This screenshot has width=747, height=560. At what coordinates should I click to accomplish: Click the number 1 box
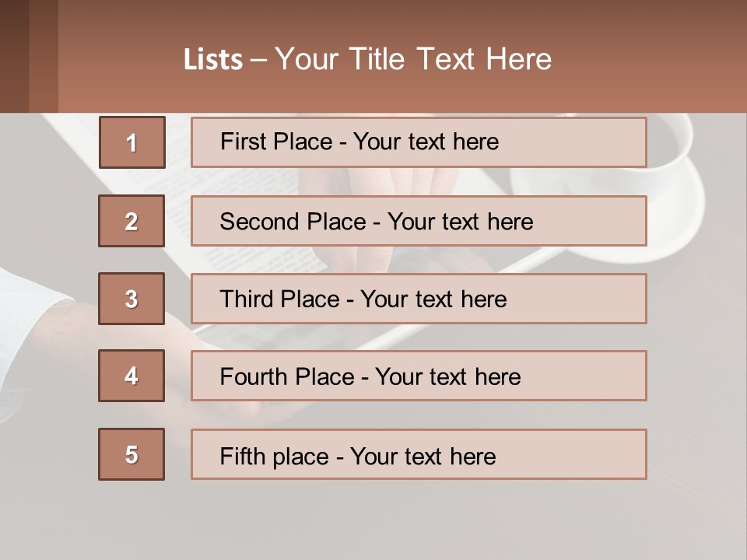click(x=132, y=142)
